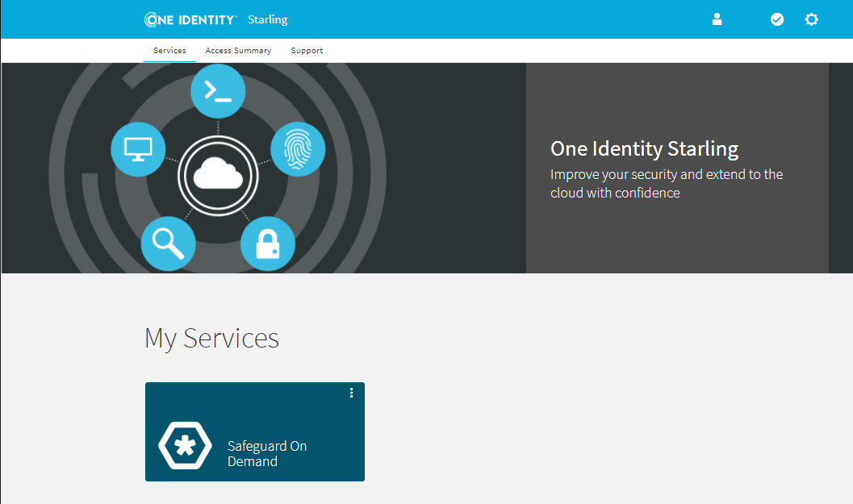The image size is (853, 504).
Task: Open the Safeguard On Demand service tile
Action: [254, 431]
